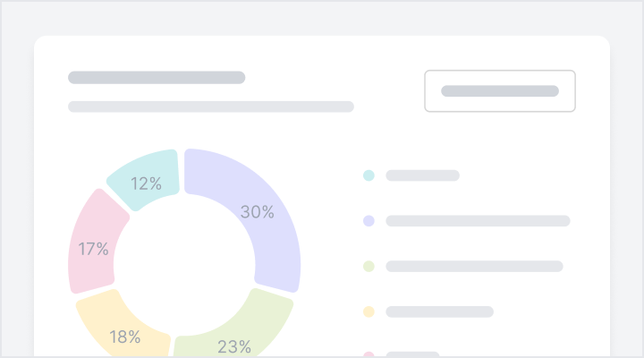This screenshot has height=358, width=644.
Task: Click the yellow legend dot
Action: [369, 311]
